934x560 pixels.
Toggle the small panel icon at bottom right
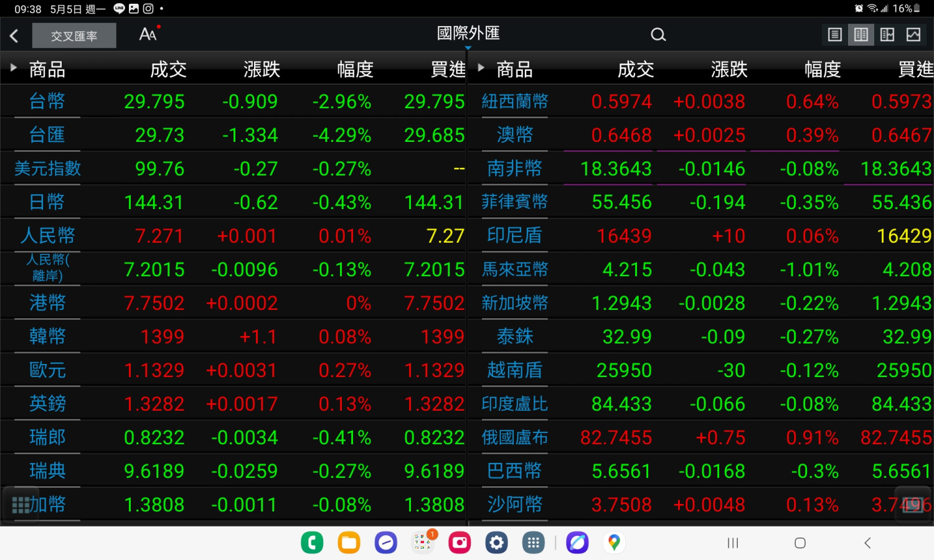(x=912, y=504)
